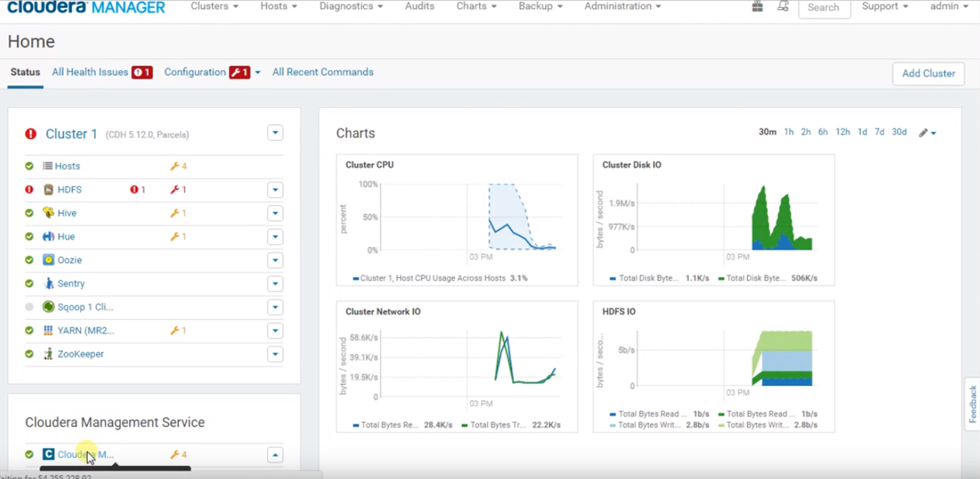This screenshot has height=479, width=980.
Task: Open the Sentry actions dropdown
Action: click(x=275, y=283)
